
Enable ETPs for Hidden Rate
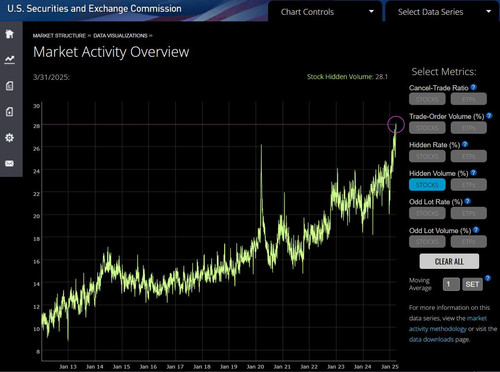(469, 156)
